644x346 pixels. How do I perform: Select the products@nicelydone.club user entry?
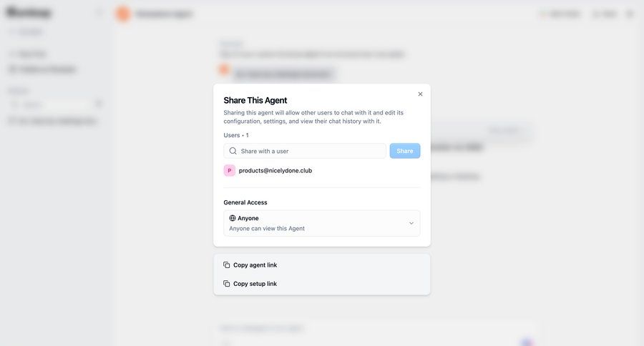click(x=275, y=171)
